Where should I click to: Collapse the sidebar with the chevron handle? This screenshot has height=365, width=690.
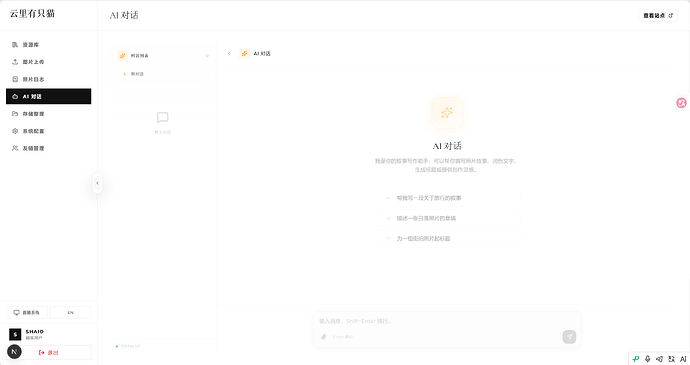[x=97, y=183]
